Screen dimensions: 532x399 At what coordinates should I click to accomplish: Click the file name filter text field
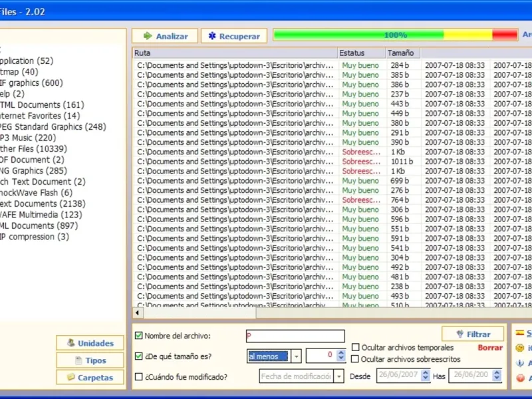pyautogui.click(x=295, y=336)
